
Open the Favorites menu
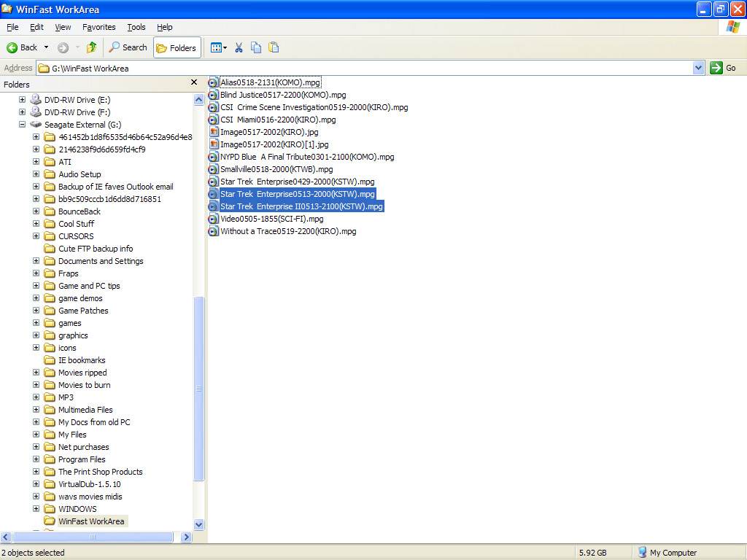(x=98, y=27)
